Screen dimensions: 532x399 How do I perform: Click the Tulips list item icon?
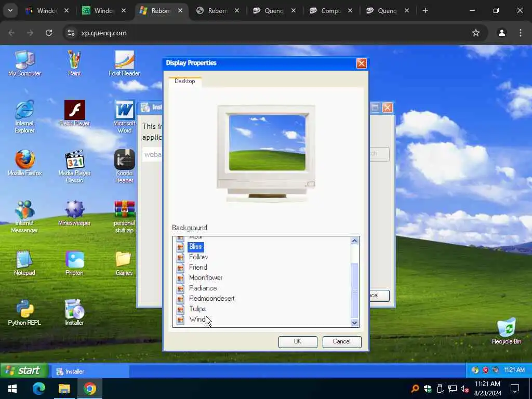180,309
